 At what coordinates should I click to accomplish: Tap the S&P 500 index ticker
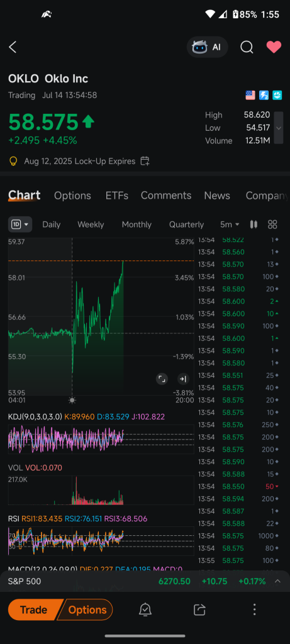coord(25,581)
